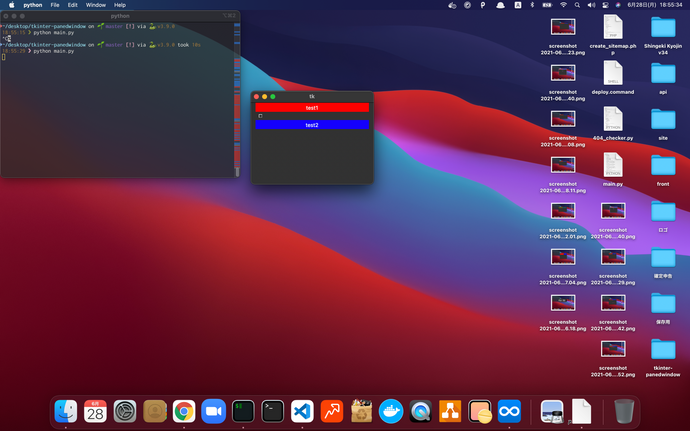Select the tkinter-panedwindow folder on desktop

663,349
